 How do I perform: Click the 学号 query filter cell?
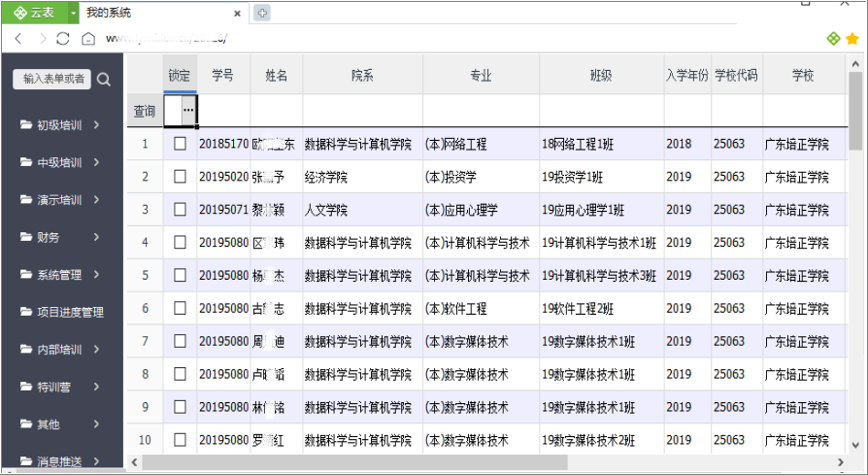pyautogui.click(x=223, y=111)
